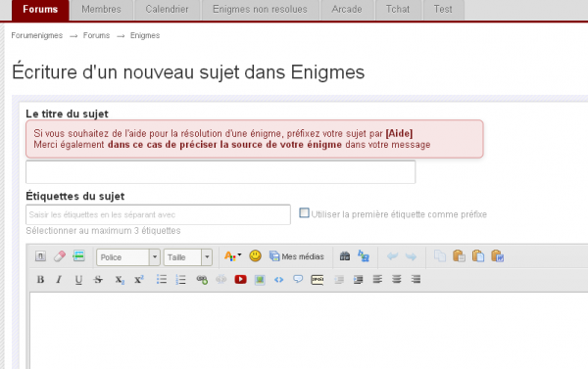The width and height of the screenshot is (588, 369).
Task: Toggle underline text formatting
Action: [x=78, y=280]
